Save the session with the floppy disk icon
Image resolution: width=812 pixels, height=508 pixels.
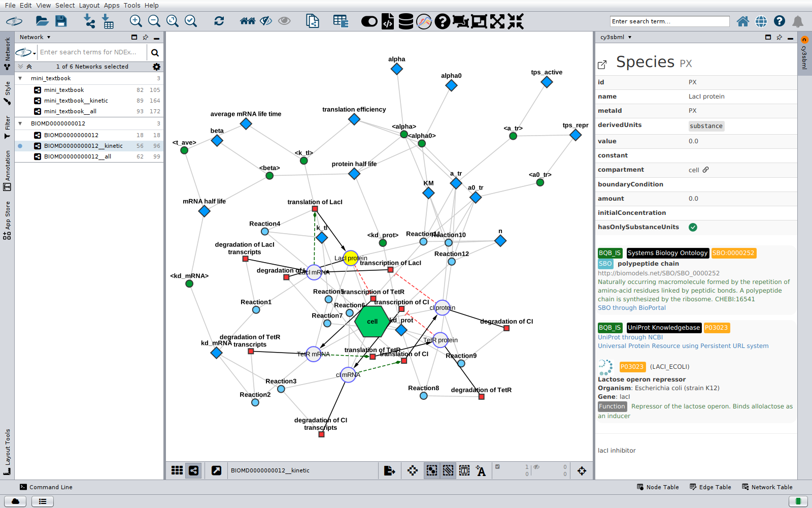pos(61,21)
